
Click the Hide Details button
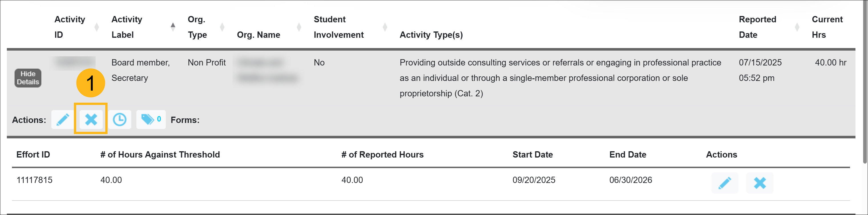click(28, 78)
